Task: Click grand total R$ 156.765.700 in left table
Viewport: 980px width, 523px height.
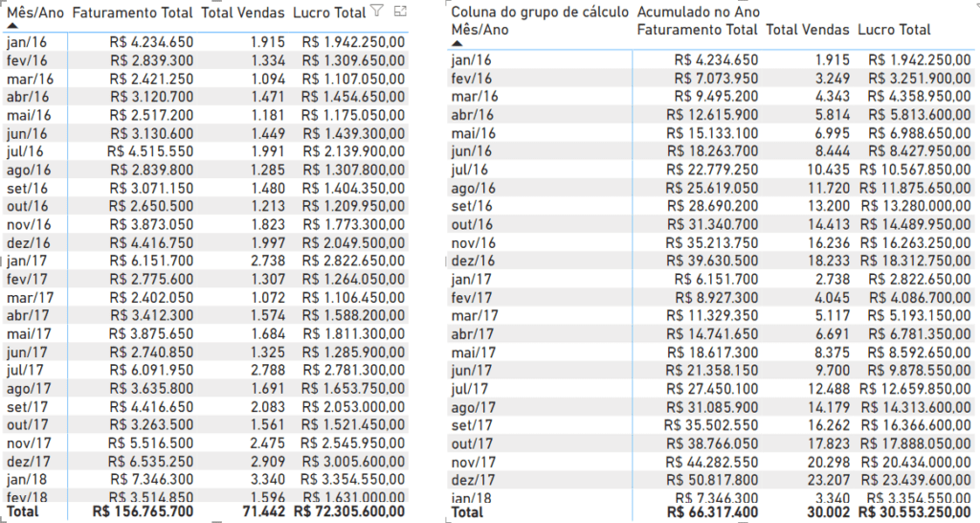Action: [x=143, y=512]
